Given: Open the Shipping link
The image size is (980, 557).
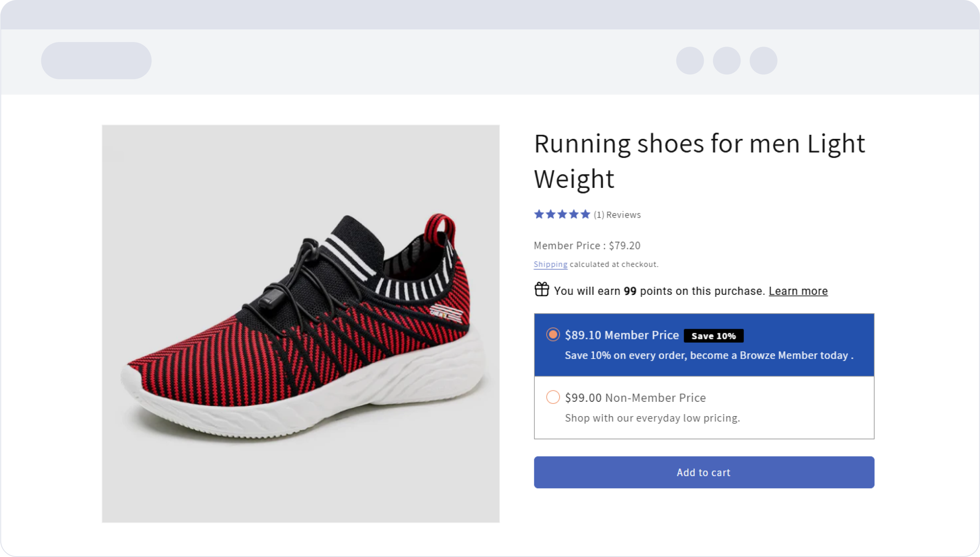Looking at the screenshot, I should 550,264.
